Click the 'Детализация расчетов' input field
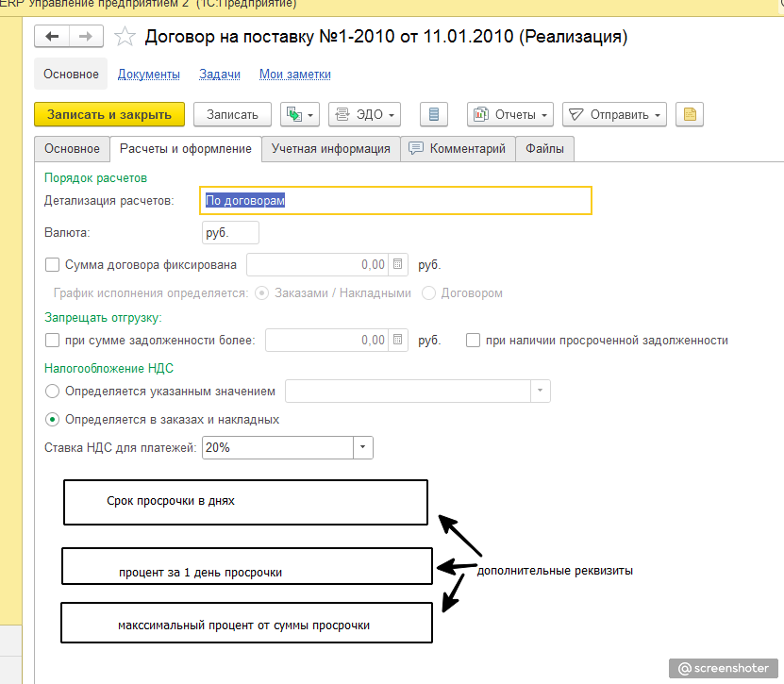The width and height of the screenshot is (784, 684). 396,200
